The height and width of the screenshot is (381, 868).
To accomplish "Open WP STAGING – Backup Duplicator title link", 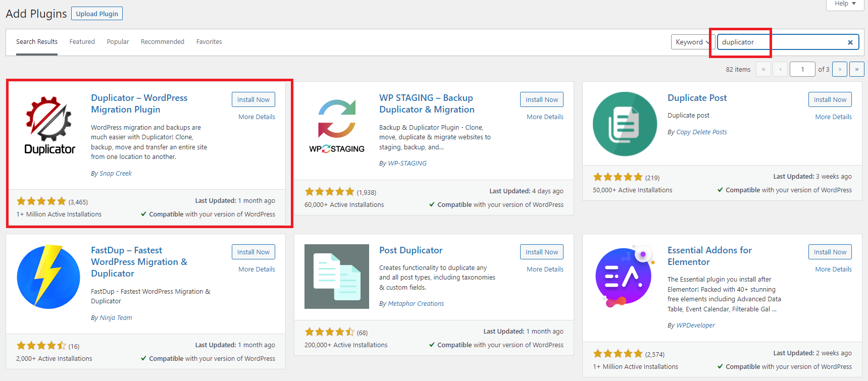I will pyautogui.click(x=427, y=103).
